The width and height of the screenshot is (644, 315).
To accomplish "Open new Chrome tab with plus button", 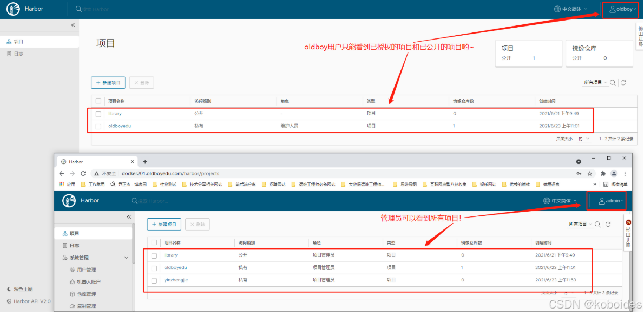I will (x=145, y=162).
